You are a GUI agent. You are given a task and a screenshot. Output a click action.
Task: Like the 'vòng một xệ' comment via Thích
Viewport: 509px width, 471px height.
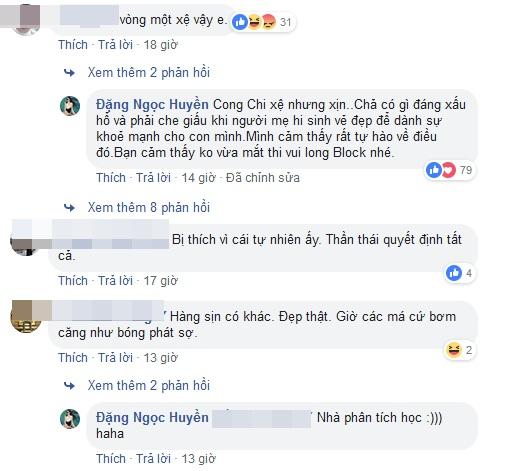(x=73, y=45)
